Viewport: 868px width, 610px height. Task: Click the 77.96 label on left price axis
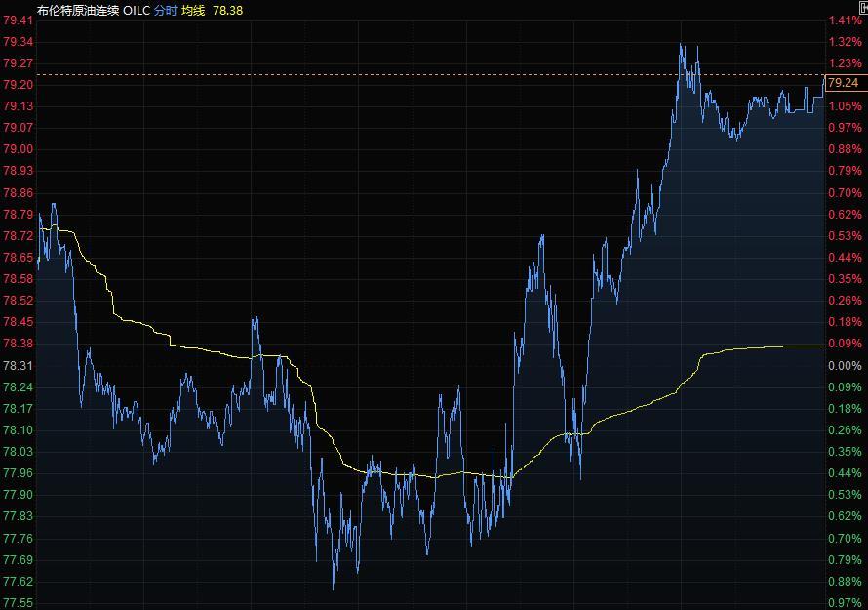19,473
